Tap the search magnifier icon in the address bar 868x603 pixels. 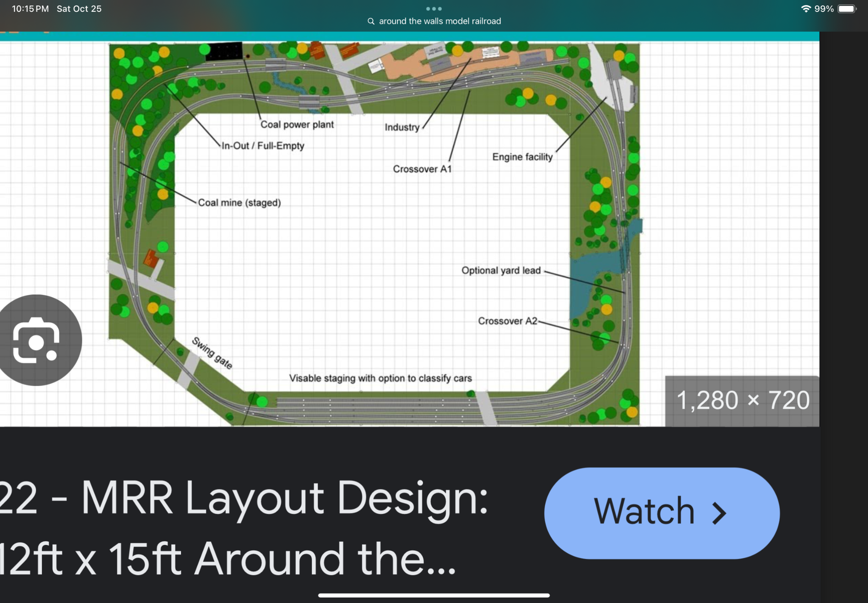(x=371, y=21)
